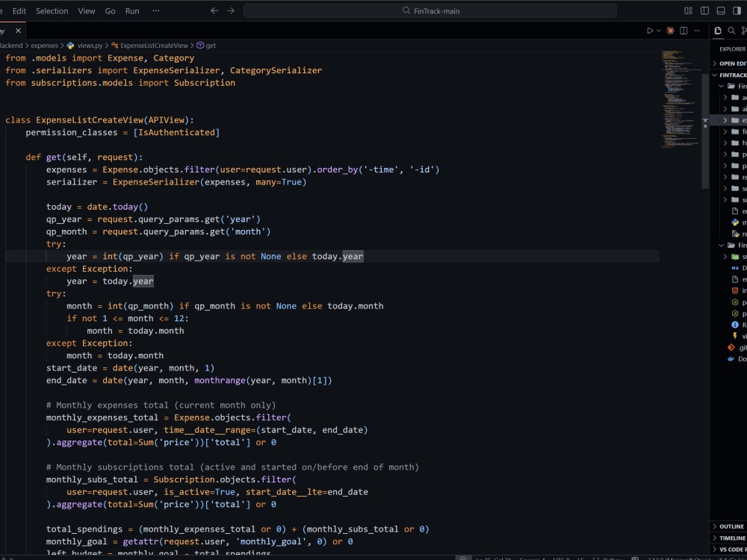This screenshot has width=747, height=560.
Task: Show more menus with the ellipsis
Action: (x=156, y=10)
